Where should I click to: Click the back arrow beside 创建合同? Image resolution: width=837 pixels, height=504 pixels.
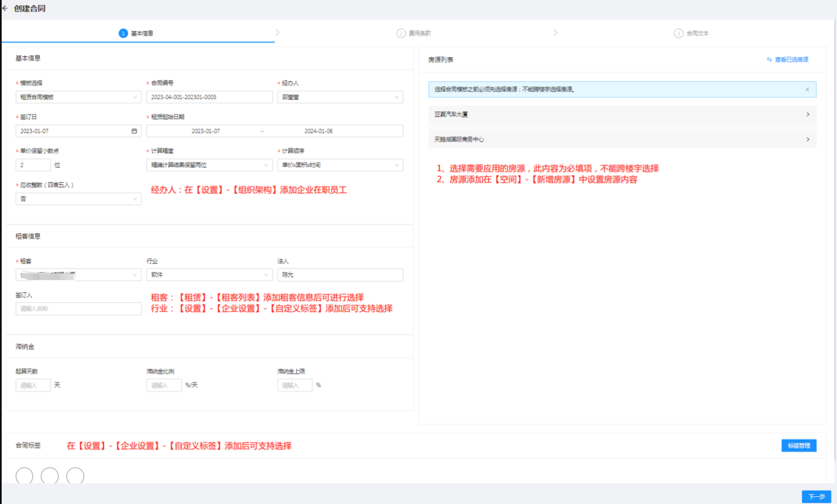click(x=5, y=8)
